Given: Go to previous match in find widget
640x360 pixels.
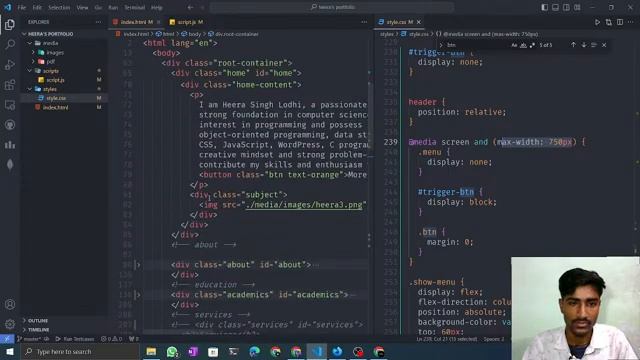Looking at the screenshot, I should click(573, 45).
